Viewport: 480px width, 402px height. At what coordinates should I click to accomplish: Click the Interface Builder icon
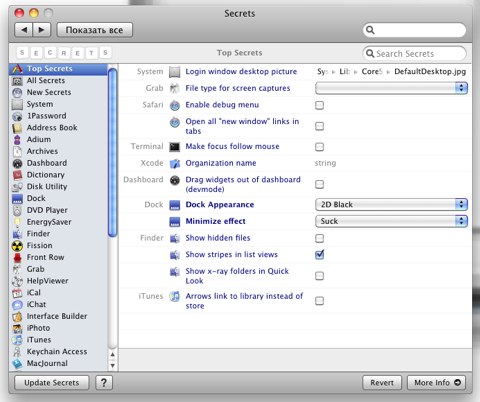(x=17, y=316)
